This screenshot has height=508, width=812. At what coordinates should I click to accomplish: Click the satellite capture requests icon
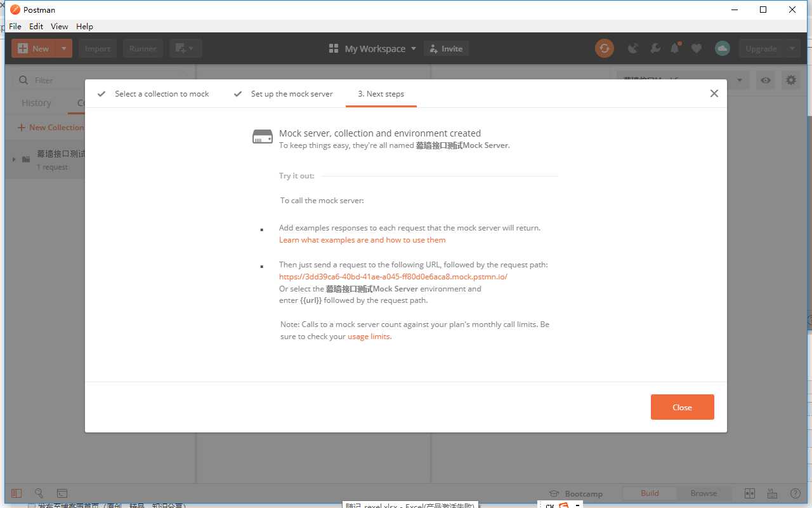pos(633,48)
